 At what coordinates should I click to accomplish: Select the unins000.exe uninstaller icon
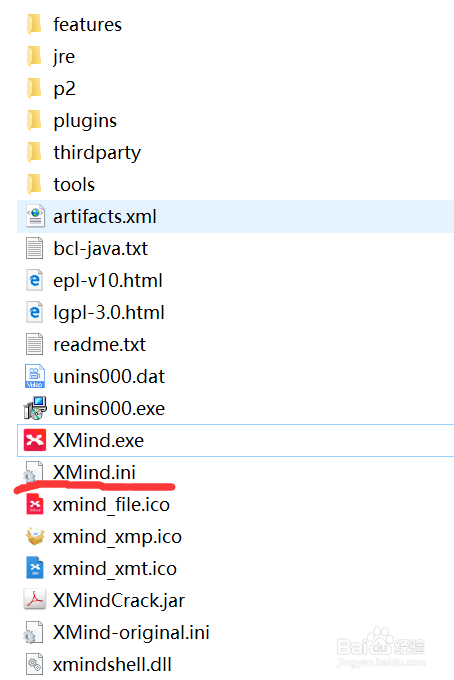coord(35,408)
